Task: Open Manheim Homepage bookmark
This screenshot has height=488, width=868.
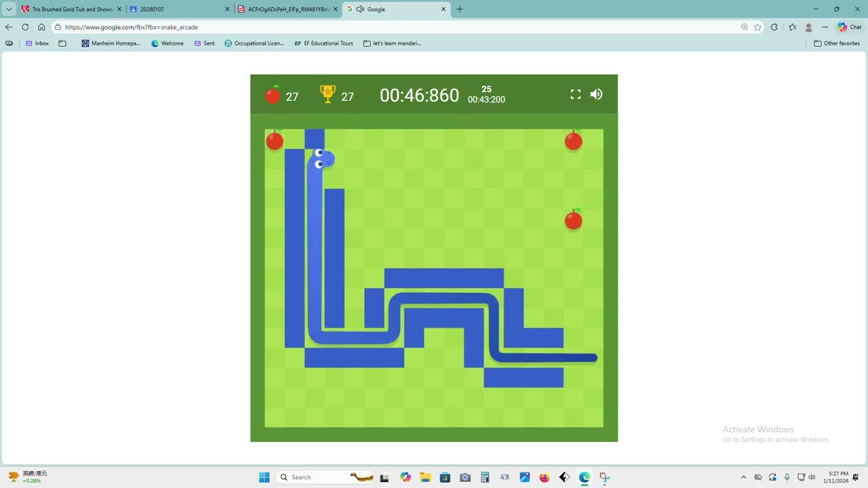Action: point(111,43)
